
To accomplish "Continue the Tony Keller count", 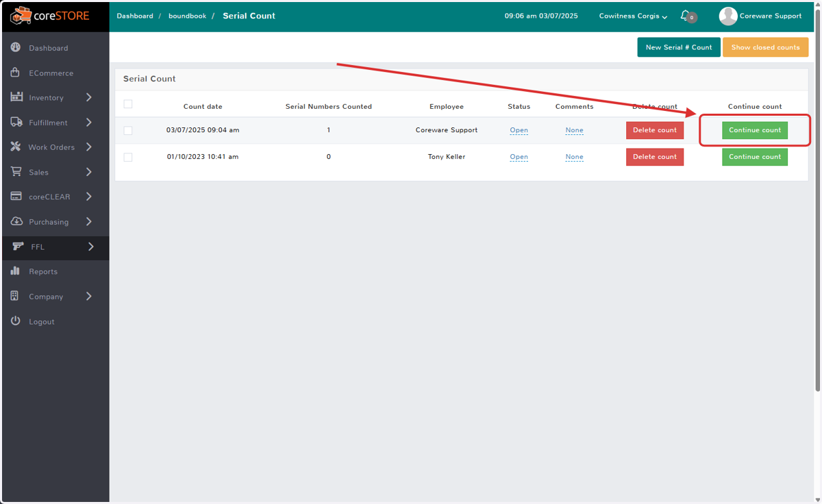I will click(755, 157).
